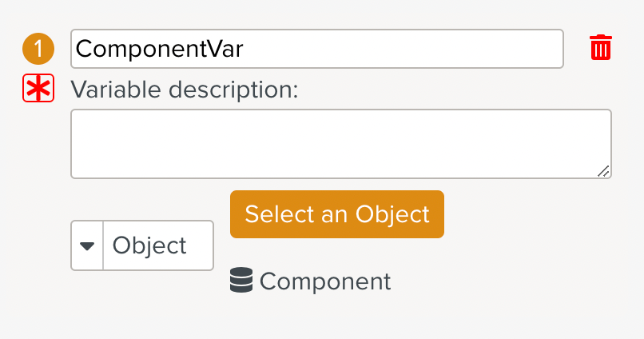Click the database icon beside Component
Screen dimensions: 644x339
(x=241, y=281)
